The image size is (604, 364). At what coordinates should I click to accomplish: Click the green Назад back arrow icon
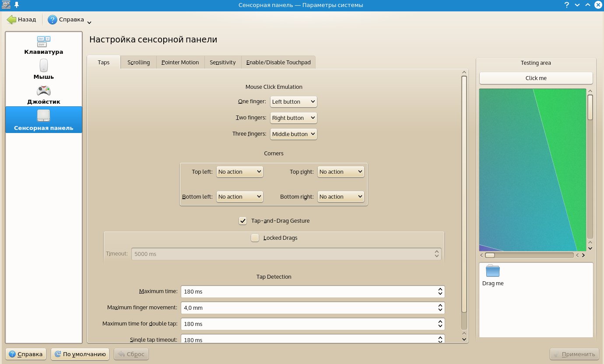pyautogui.click(x=11, y=20)
